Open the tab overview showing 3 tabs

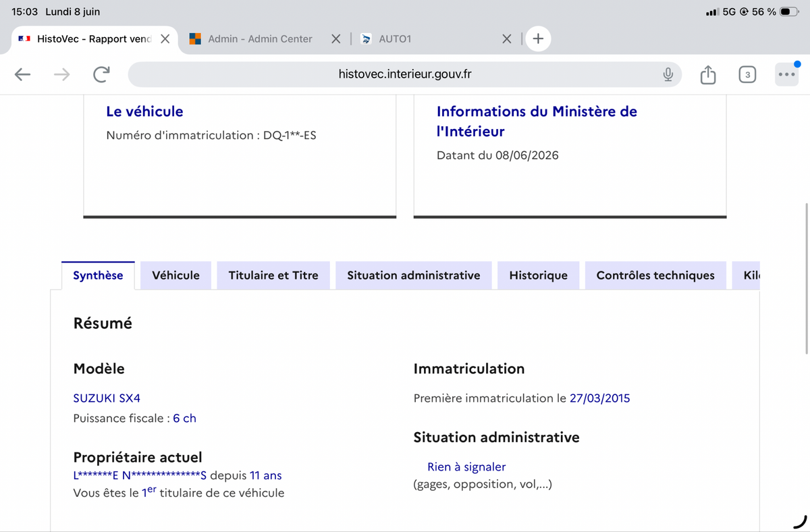[747, 74]
